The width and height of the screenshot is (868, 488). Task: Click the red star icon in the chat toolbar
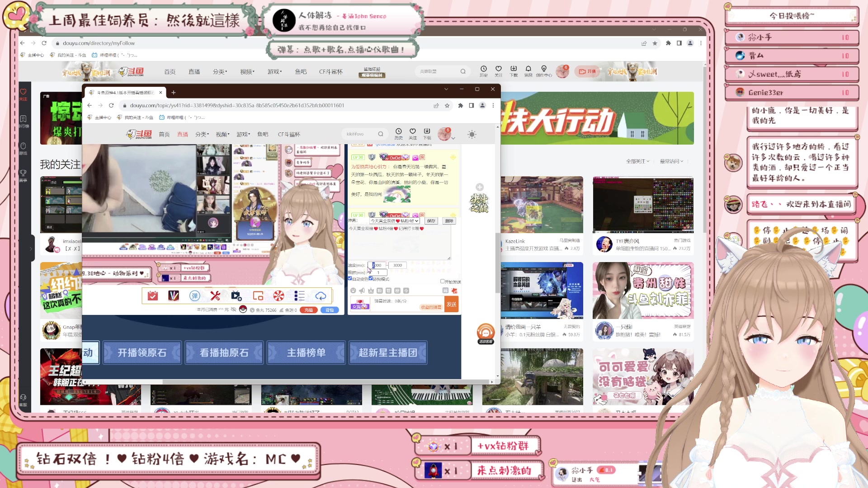(x=454, y=291)
